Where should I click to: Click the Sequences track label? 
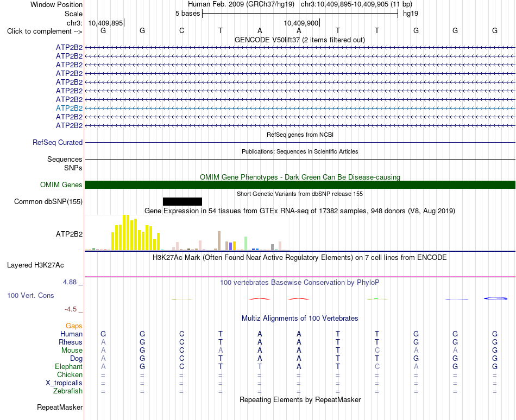click(65, 159)
